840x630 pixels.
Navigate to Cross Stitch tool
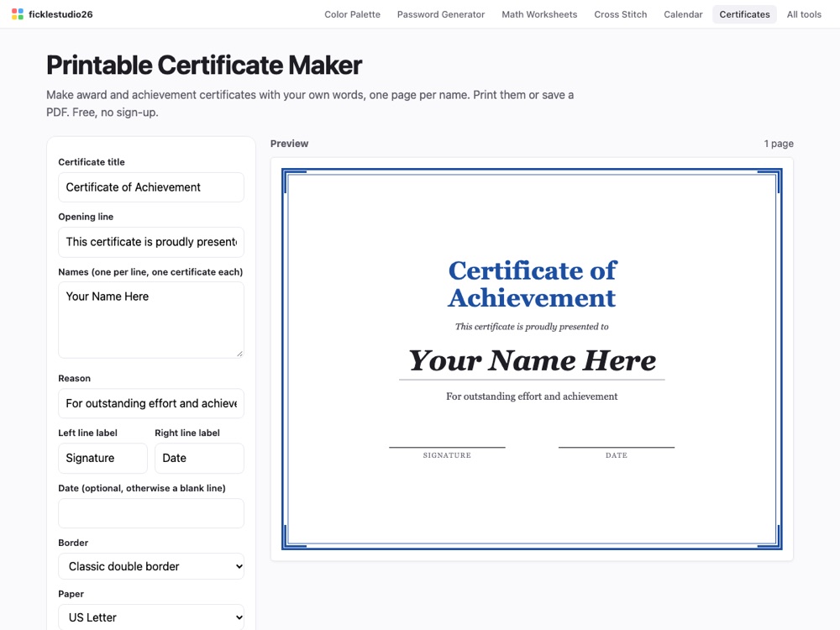[x=621, y=14]
